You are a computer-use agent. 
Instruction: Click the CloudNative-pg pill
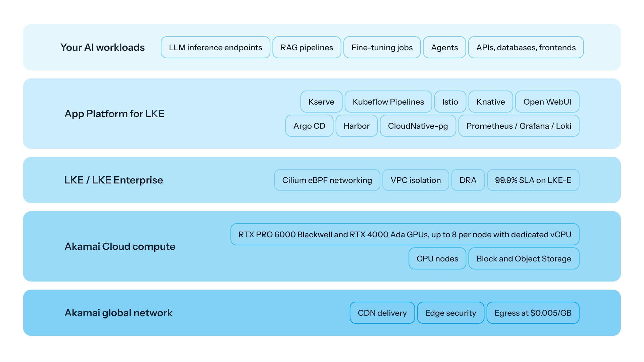click(418, 126)
